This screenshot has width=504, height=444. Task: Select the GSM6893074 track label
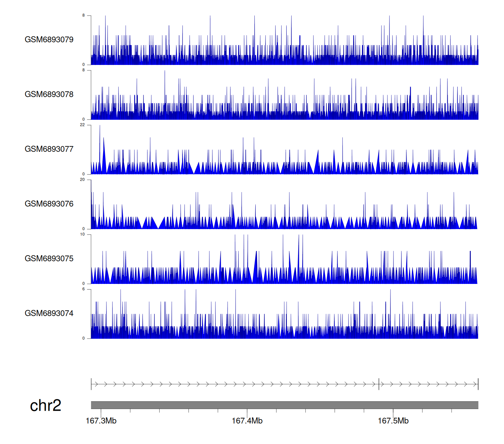tap(49, 313)
